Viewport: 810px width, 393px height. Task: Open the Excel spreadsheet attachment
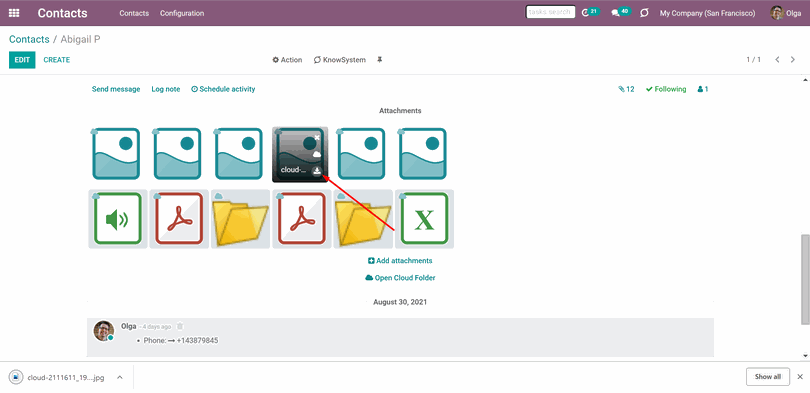[x=425, y=218]
